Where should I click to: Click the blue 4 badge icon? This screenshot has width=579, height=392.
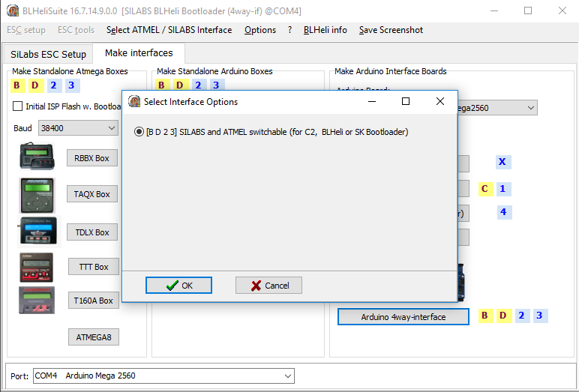[502, 212]
